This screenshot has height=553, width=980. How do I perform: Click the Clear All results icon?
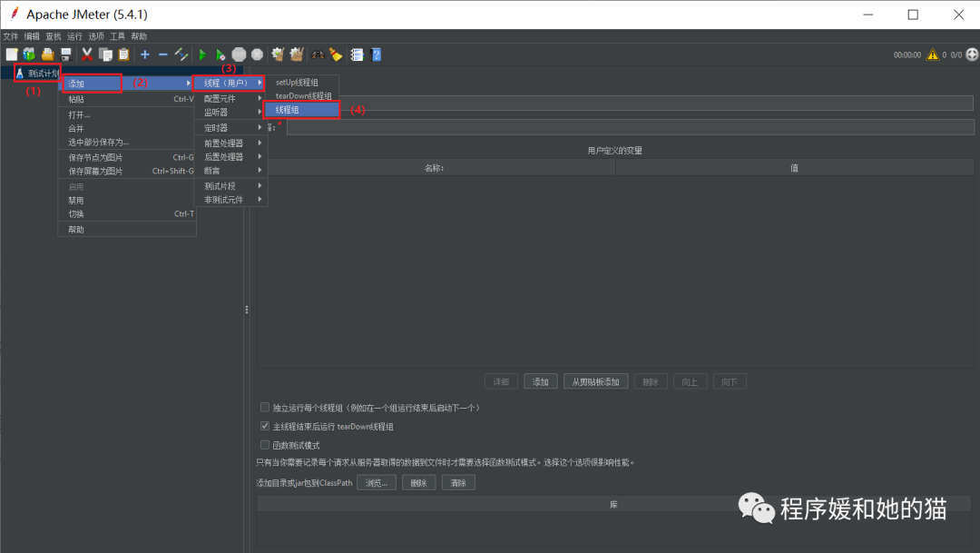coord(296,54)
